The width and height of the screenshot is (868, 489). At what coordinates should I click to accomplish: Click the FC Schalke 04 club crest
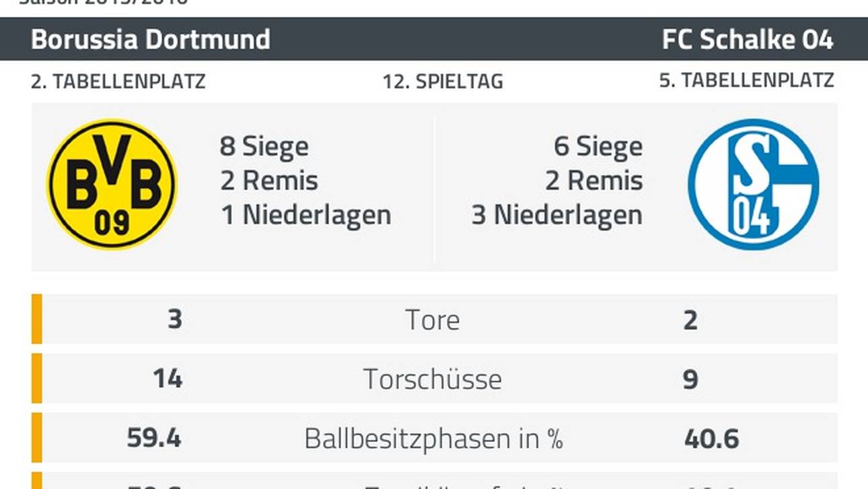pos(753,184)
